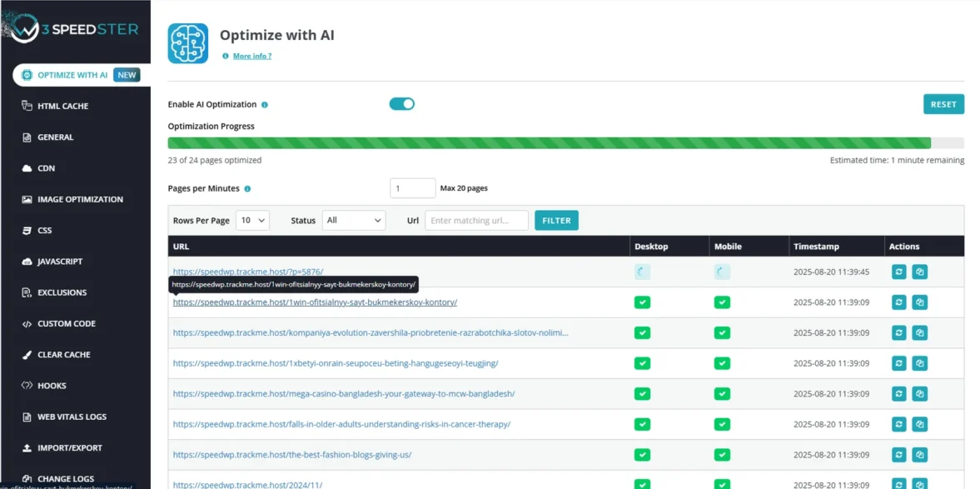The width and height of the screenshot is (980, 489).
Task: Open the Hooks section
Action: click(55, 385)
